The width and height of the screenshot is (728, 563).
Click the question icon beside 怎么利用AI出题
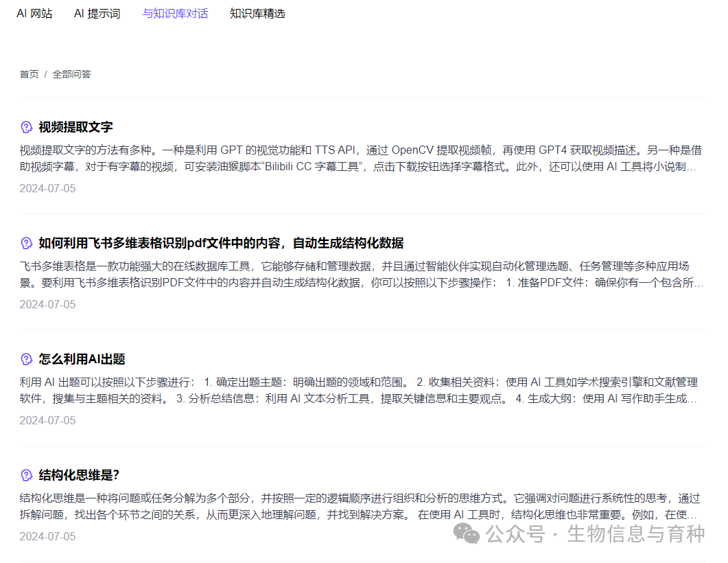(26, 359)
